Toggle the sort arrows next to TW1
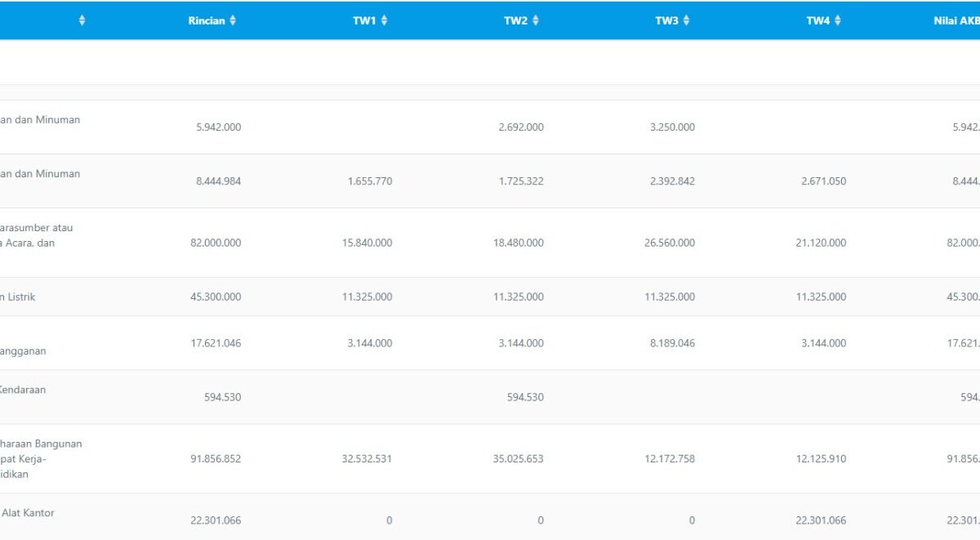 tap(384, 20)
